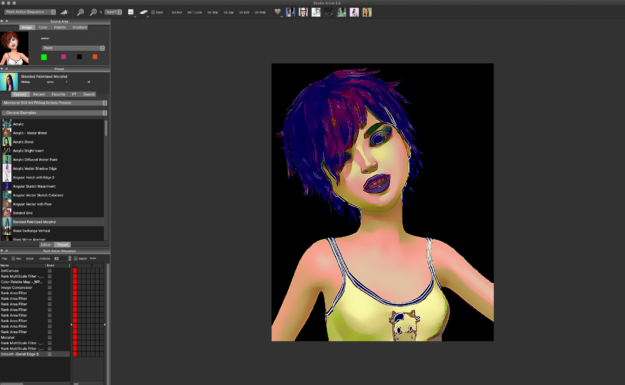
Task: Click the second zoom magnifier icon in toolbar
Action: pos(93,12)
